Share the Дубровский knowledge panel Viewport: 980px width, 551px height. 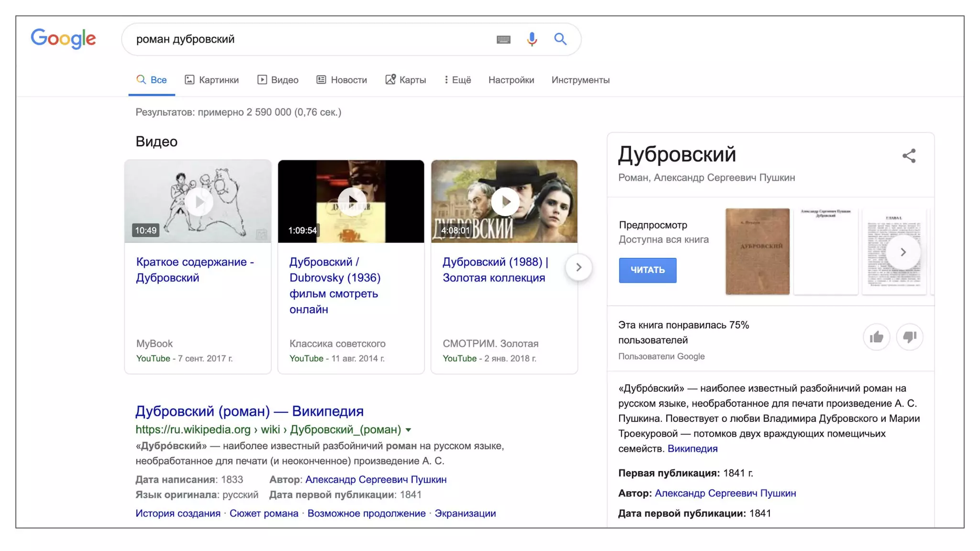909,156
